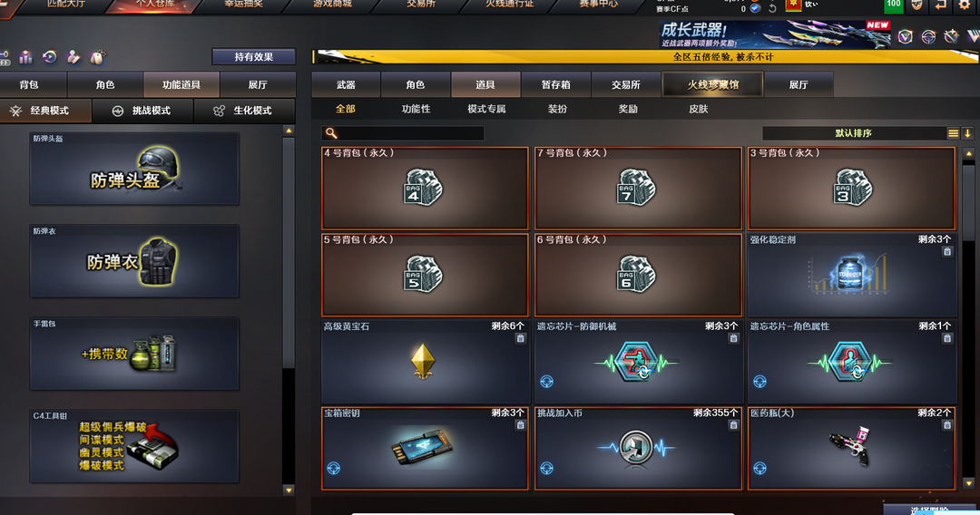This screenshot has height=515, width=980.
Task: Click the trash icon on 高级黄宝石
Action: (x=520, y=338)
